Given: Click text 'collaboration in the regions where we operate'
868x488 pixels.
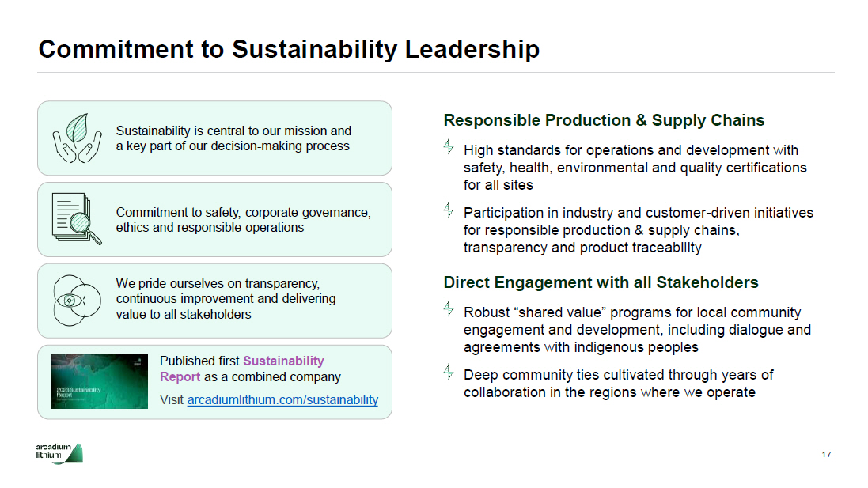Looking at the screenshot, I should click(x=609, y=392).
